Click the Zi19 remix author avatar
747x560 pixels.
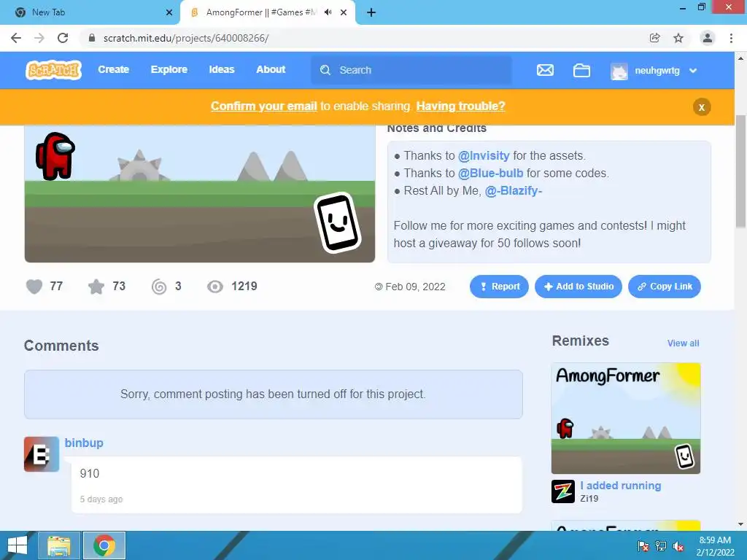pos(563,491)
